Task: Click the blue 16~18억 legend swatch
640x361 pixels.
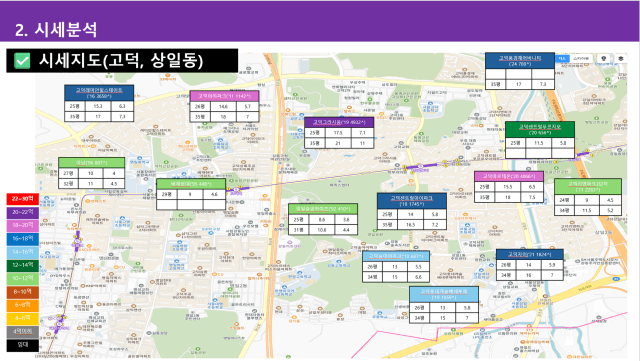Action: point(22,238)
